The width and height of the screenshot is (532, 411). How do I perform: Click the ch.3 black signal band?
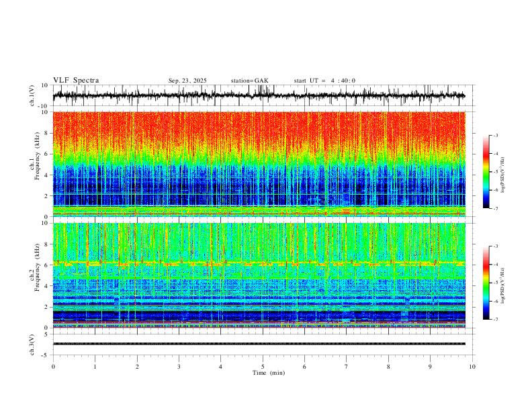[259, 344]
